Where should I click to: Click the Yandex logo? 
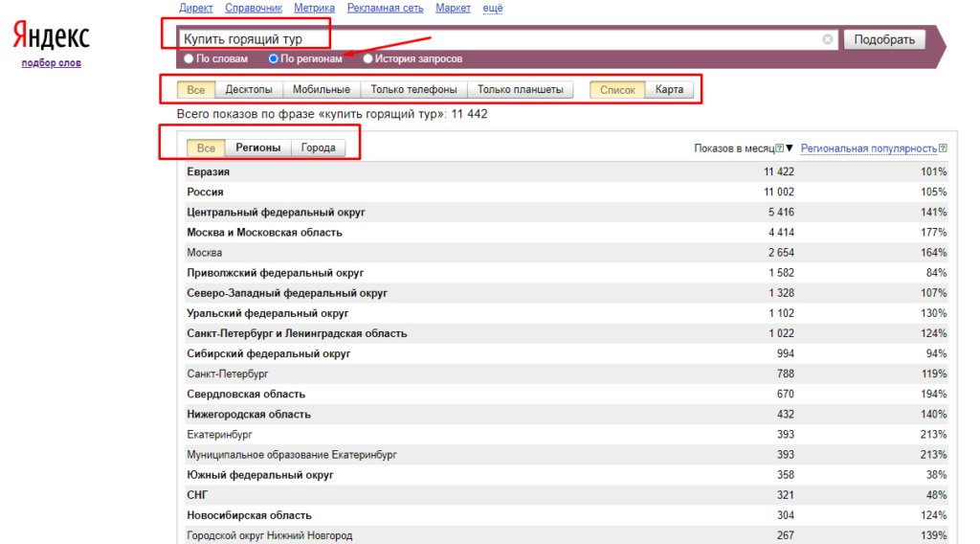coord(51,37)
